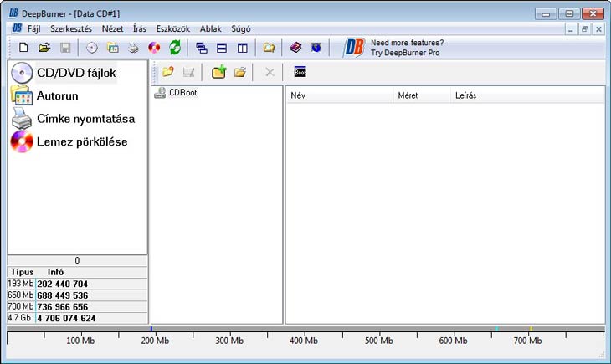Click the grayed delete X icon
This screenshot has width=611, height=364.
click(x=270, y=72)
